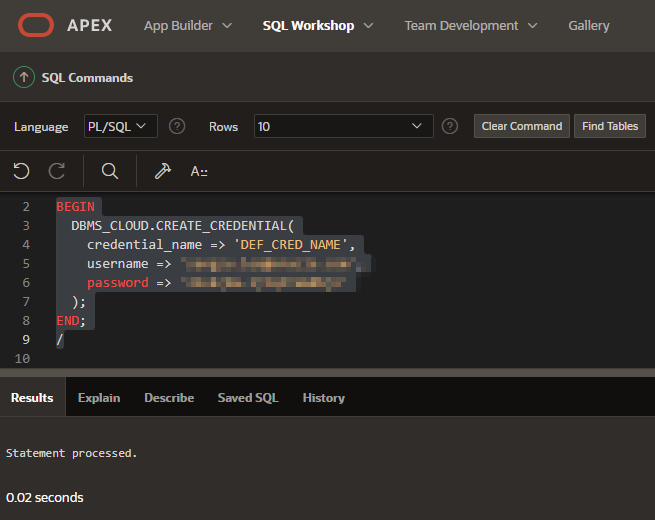Click the credential_name parameter text
Screen dimensions: 655x520
coord(144,245)
